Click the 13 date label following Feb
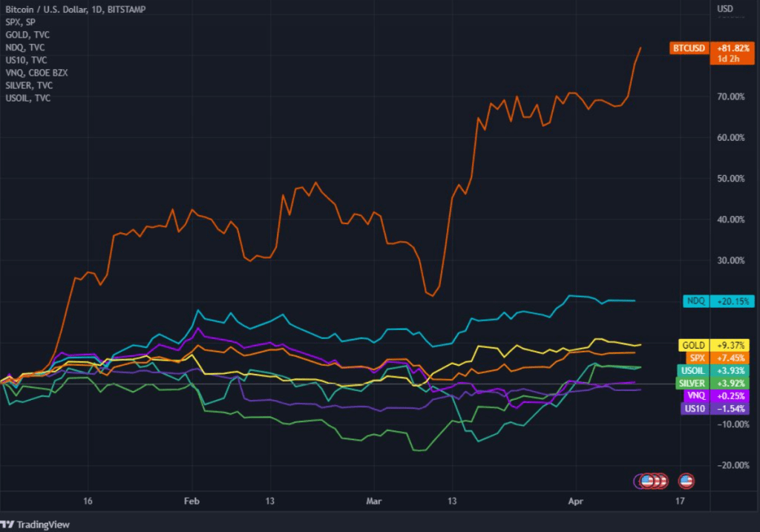 [270, 501]
